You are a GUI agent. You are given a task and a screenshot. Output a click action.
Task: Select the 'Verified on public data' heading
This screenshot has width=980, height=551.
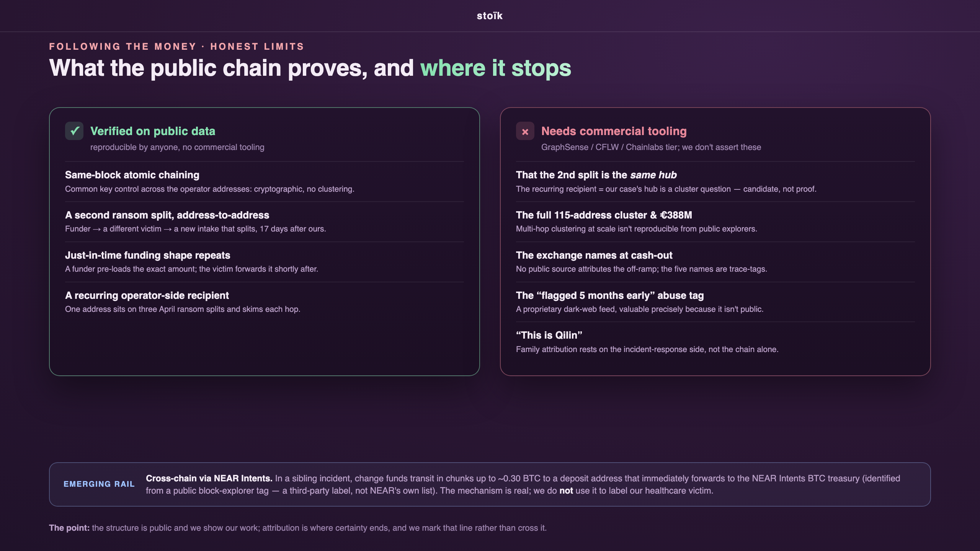point(153,131)
